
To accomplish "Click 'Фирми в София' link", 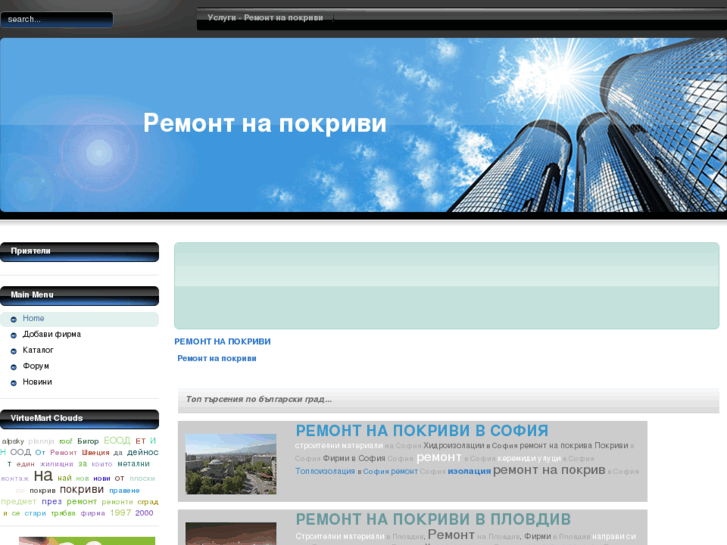I will 354,459.
